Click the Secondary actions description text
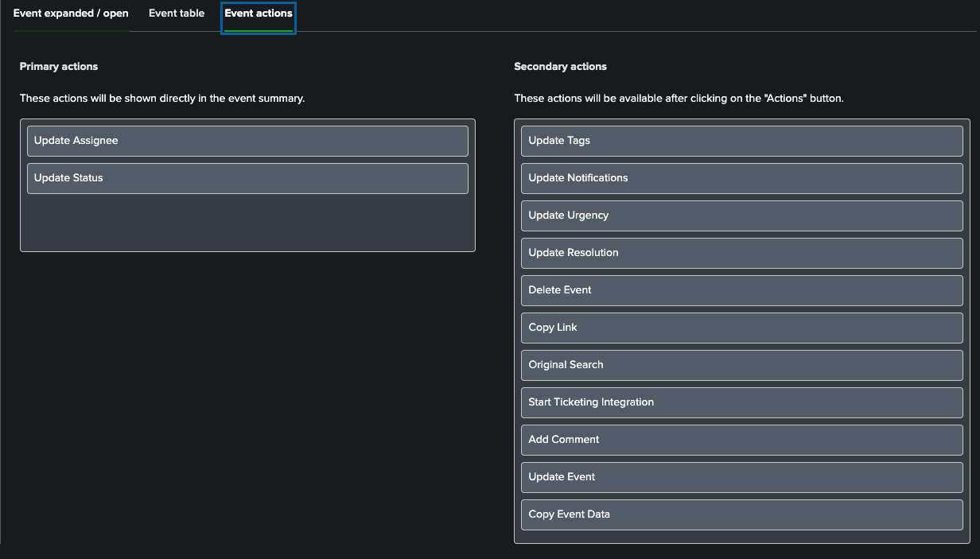980x559 pixels. (x=679, y=99)
